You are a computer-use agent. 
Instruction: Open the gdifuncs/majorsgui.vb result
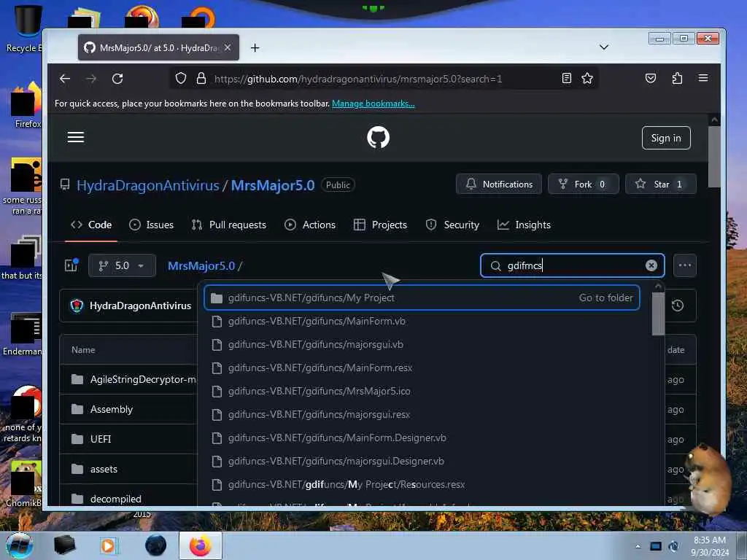[x=422, y=345]
